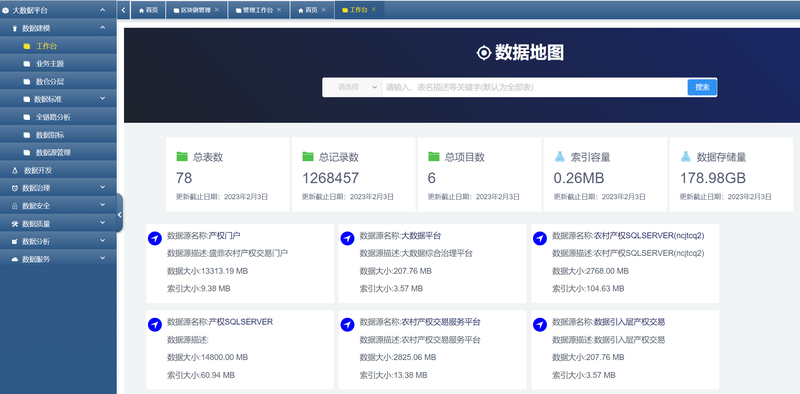800x394 pixels.
Task: Click the folder icon beside 业务主题
Action: [x=27, y=64]
